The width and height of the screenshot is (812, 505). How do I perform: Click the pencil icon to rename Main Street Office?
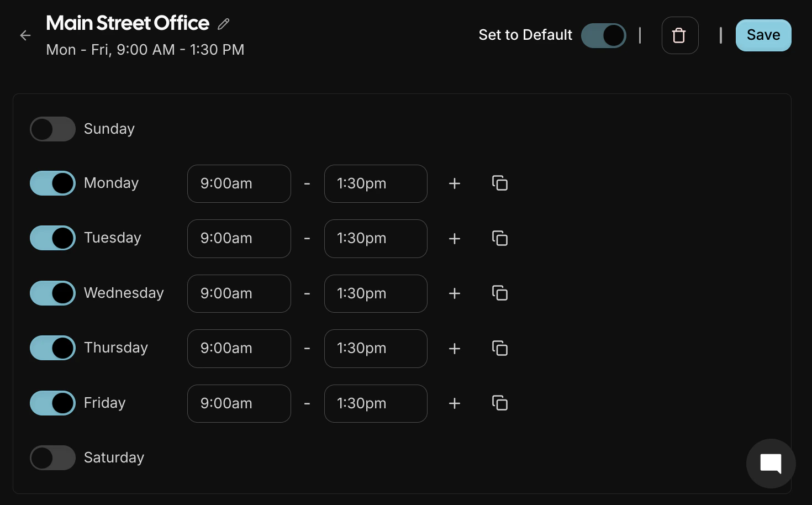coord(223,23)
